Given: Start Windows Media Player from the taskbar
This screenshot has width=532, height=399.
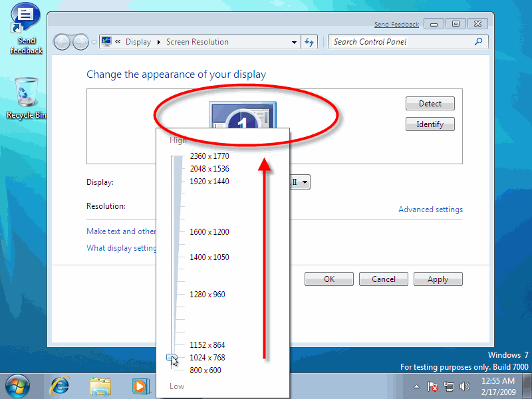Looking at the screenshot, I should [140, 386].
